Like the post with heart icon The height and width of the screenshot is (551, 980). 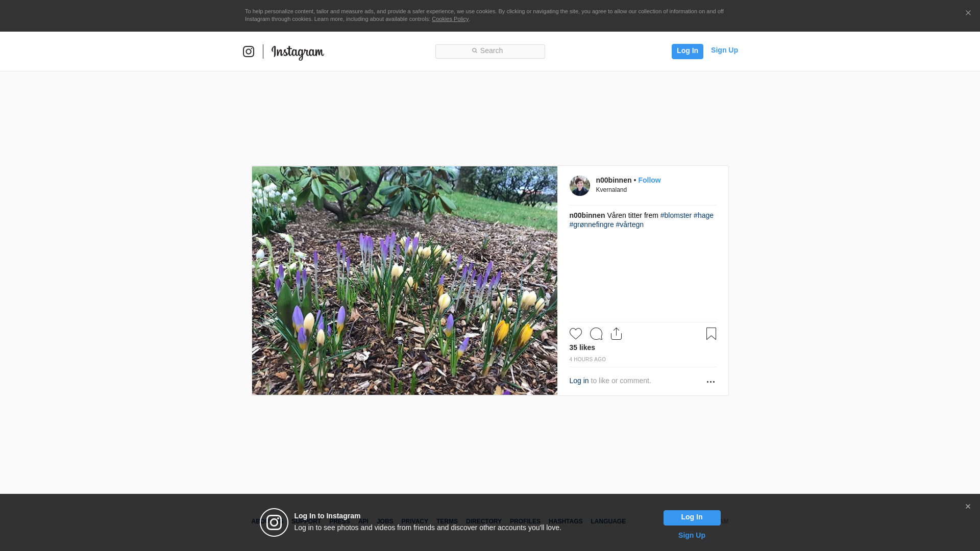click(576, 334)
